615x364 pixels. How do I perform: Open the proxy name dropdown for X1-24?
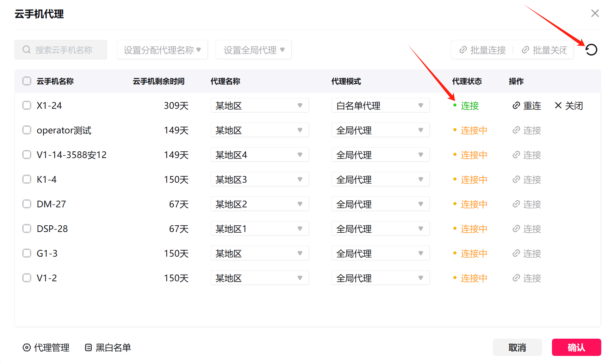260,105
